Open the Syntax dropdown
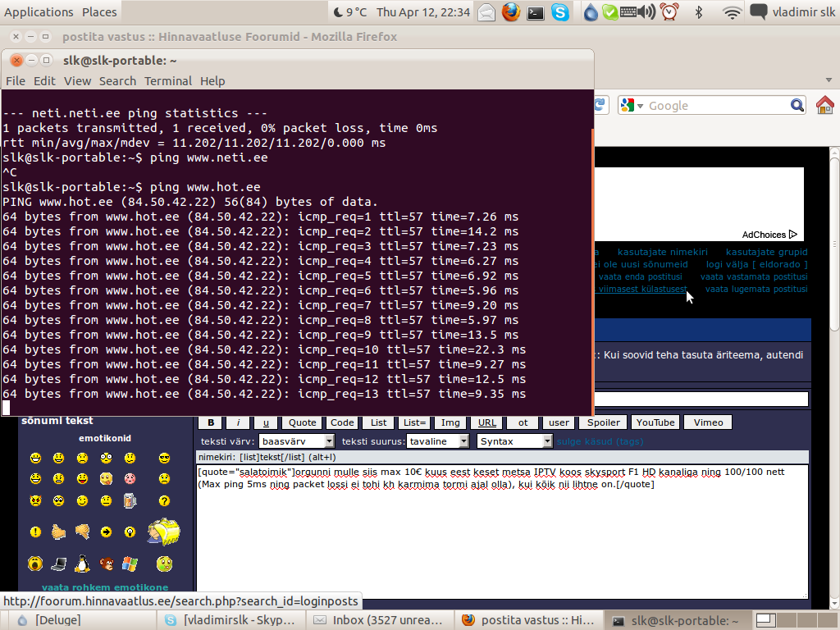Screen dimensions: 840x630 click(514, 441)
